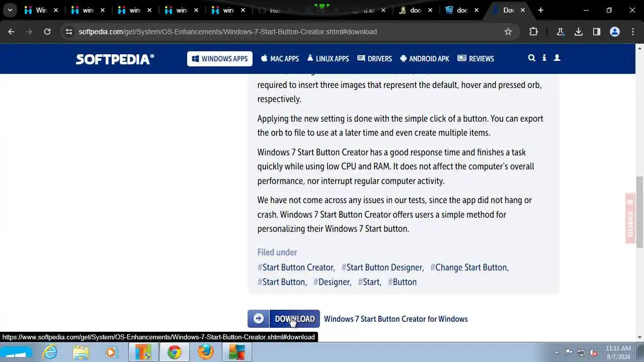Viewport: 644px width, 362px height.
Task: Open the #Designer tag
Action: (x=332, y=282)
